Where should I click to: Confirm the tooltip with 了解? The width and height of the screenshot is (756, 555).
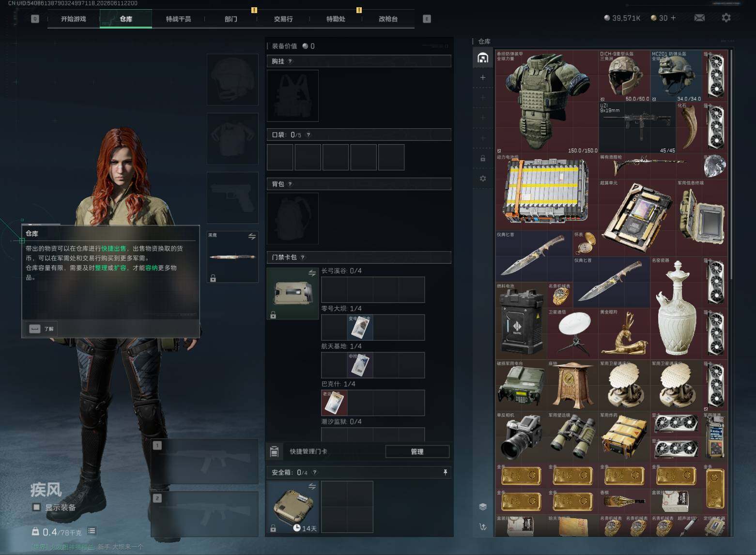tap(42, 329)
